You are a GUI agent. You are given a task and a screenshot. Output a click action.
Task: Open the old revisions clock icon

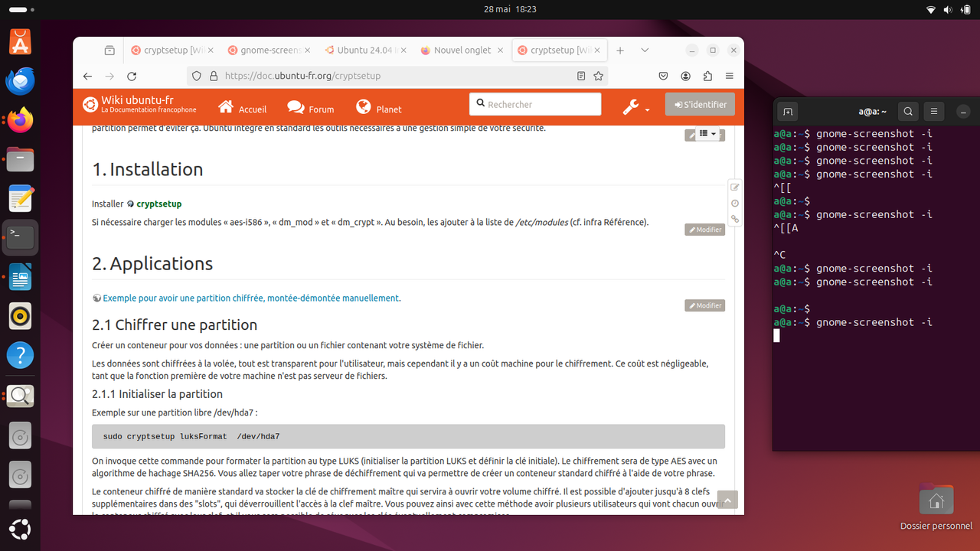(x=735, y=204)
